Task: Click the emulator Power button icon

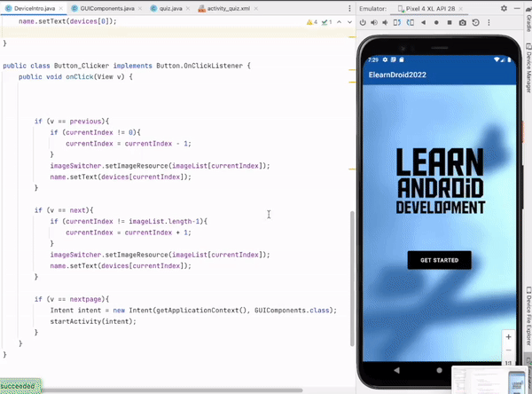Action: pos(363,23)
